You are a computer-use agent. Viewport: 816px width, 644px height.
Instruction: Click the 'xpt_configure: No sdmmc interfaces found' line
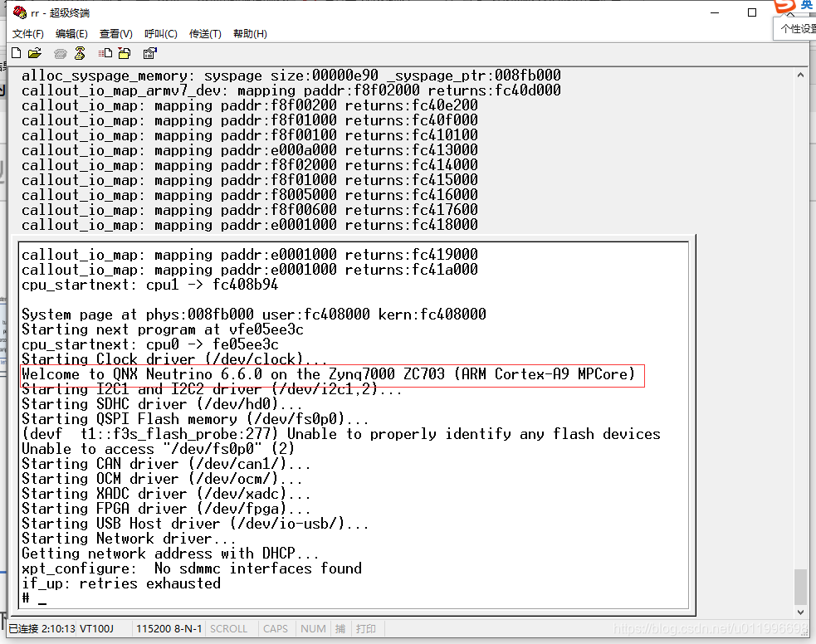coord(192,568)
